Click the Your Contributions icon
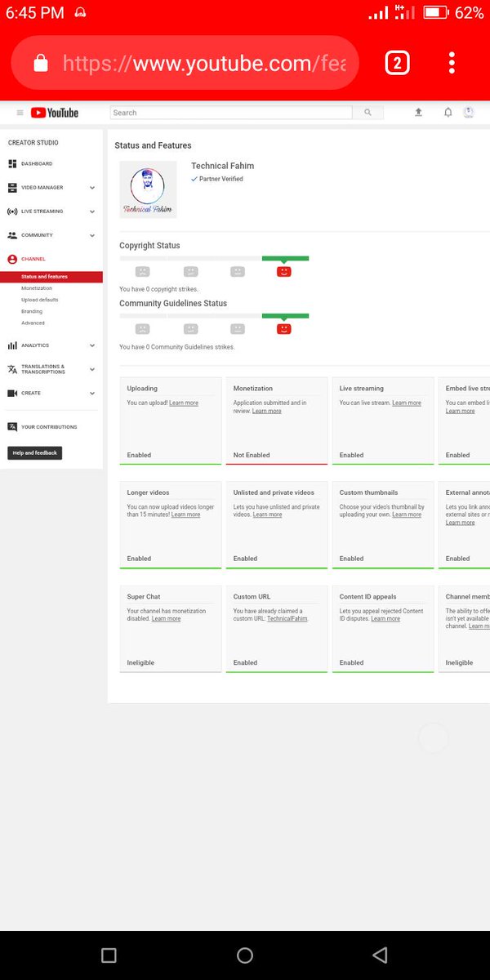The image size is (490, 980). point(12,427)
